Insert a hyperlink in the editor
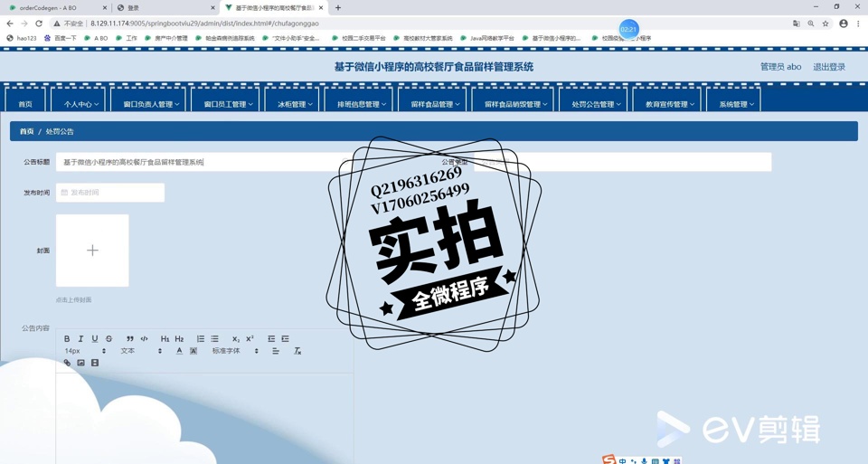Viewport: 868px width, 464px height. [67, 363]
